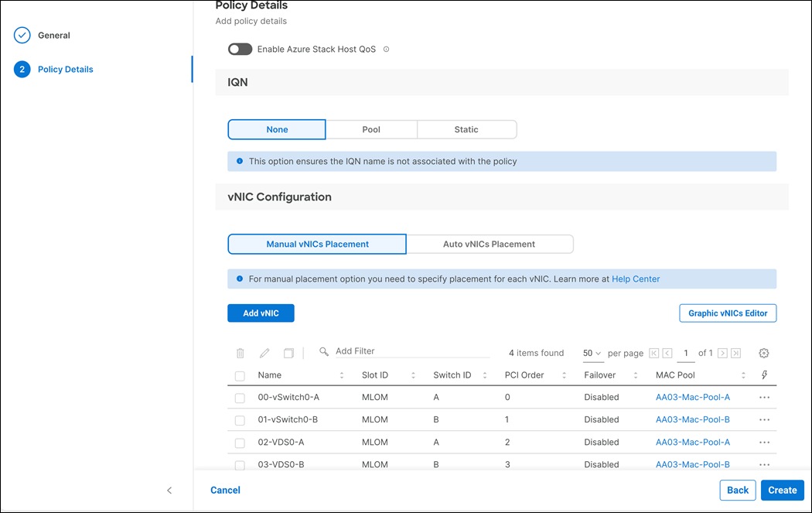This screenshot has width=812, height=513.
Task: Click the delete trash icon above table
Action: coord(240,353)
